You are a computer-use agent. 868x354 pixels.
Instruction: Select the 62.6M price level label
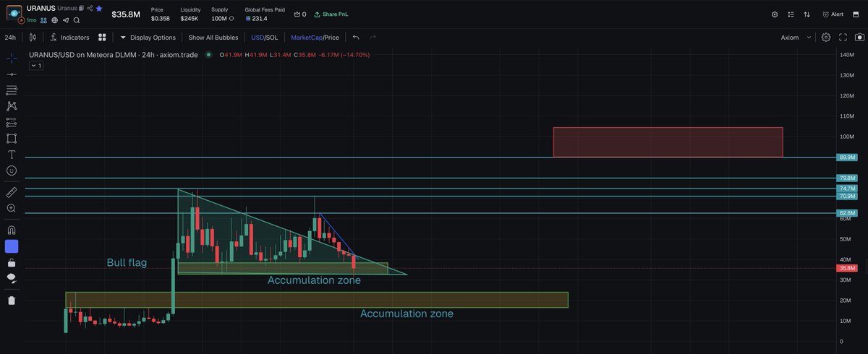pos(847,213)
